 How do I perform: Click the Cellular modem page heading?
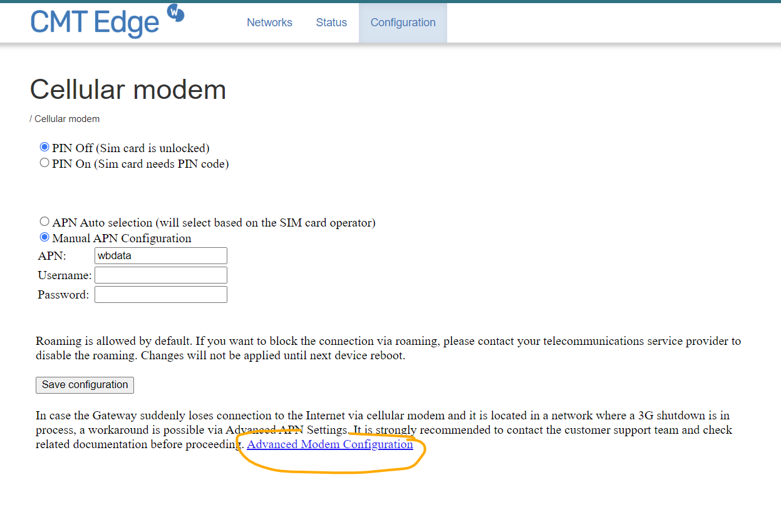click(x=128, y=90)
